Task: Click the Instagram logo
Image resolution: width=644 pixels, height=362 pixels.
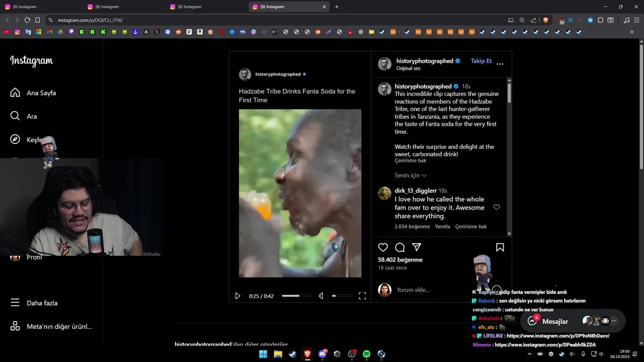Action: click(x=32, y=61)
